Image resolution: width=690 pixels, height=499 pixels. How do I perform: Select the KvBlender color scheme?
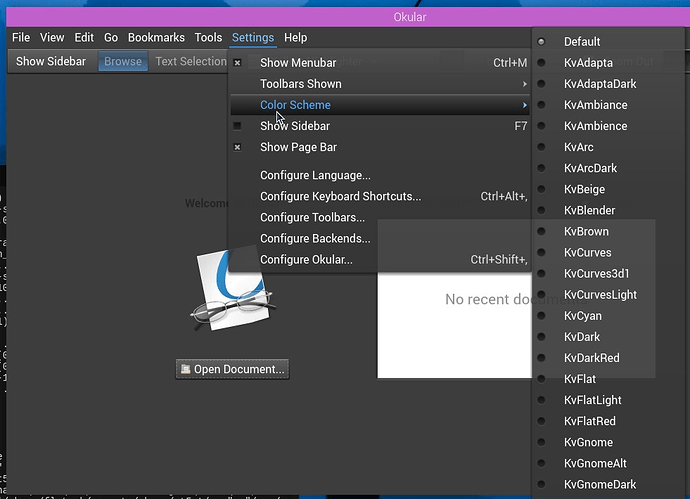click(x=607, y=211)
